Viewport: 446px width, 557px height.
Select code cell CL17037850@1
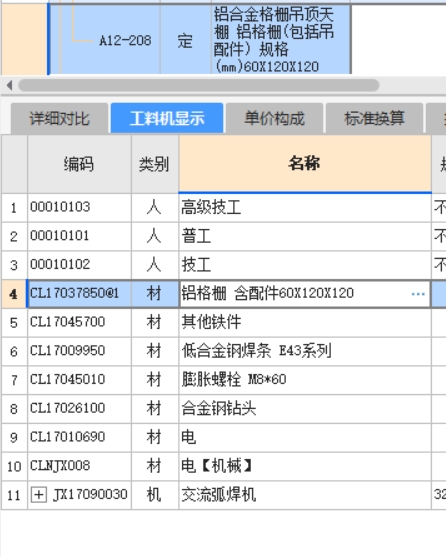(x=79, y=294)
